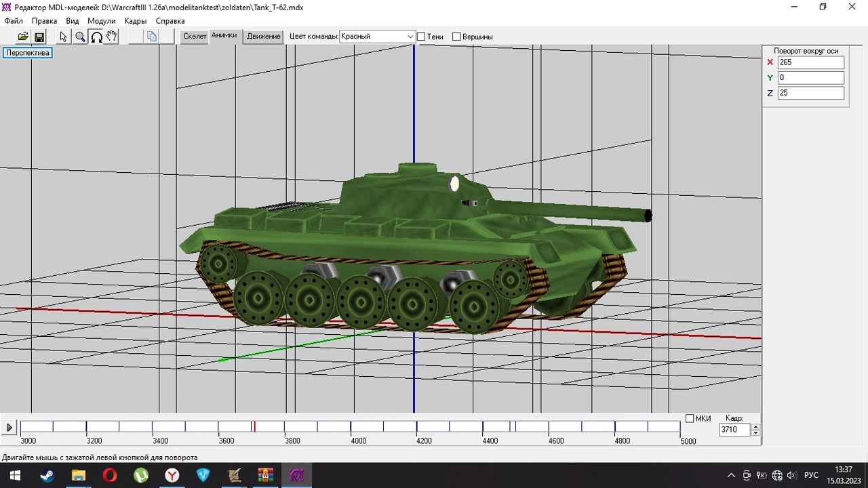This screenshot has height=488, width=868.
Task: Click the purple MDL editor taskbar icon
Action: click(x=297, y=475)
